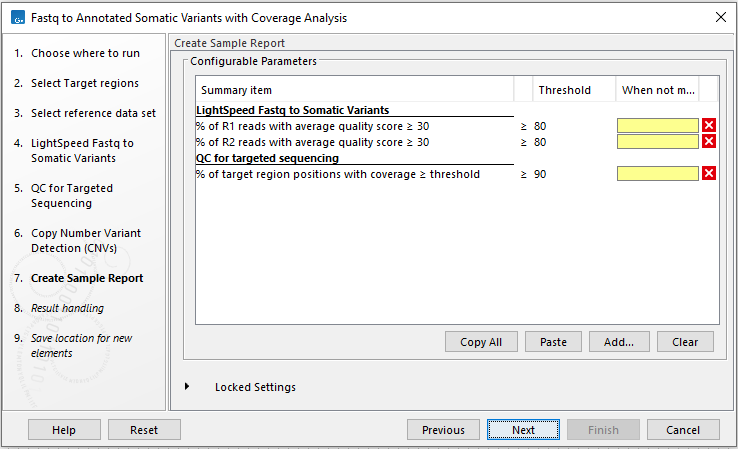Set the 'When not met' field for R2 reads
The height and width of the screenshot is (449, 738).
(x=658, y=142)
